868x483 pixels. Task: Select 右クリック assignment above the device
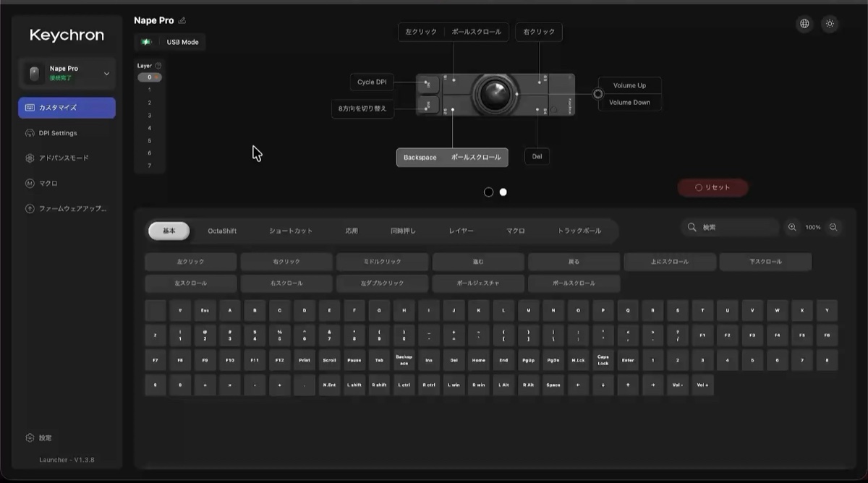point(539,32)
